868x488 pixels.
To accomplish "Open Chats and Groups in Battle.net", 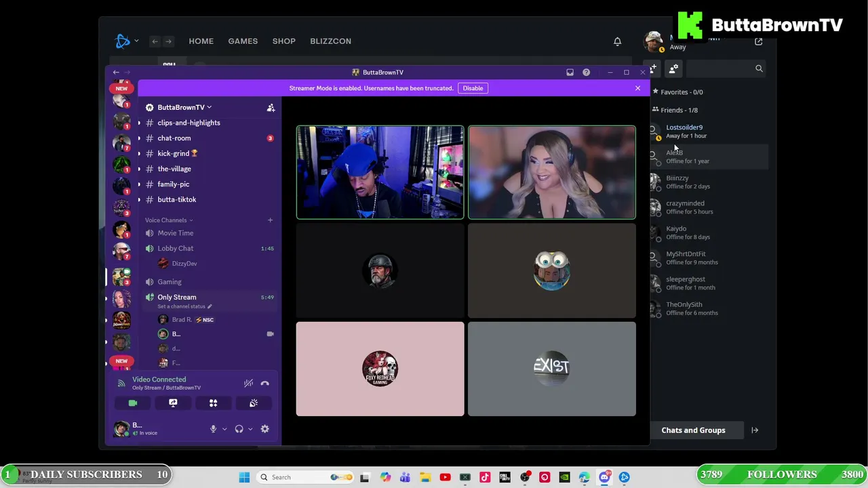I will tap(693, 430).
